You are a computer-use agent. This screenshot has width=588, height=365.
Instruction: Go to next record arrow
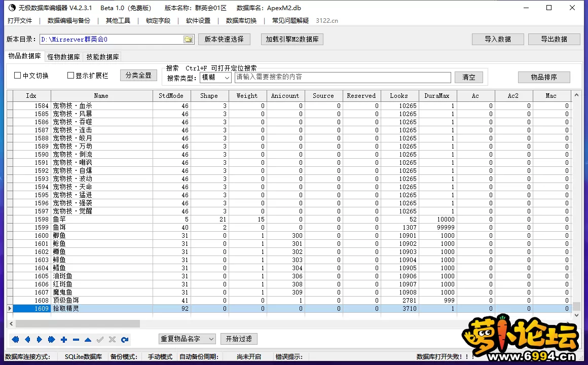[x=40, y=340]
